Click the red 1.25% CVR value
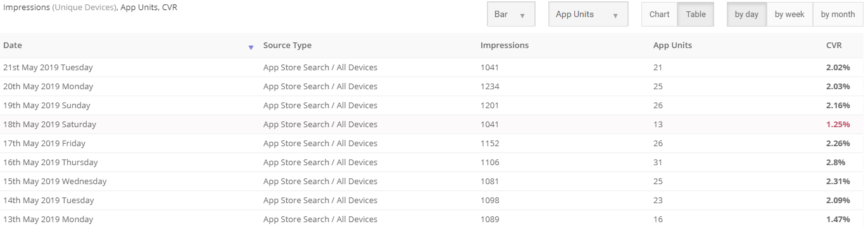 click(838, 125)
